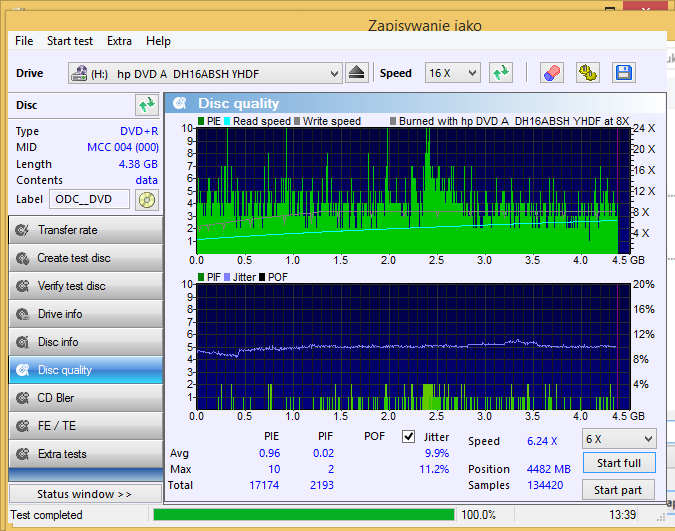Click the Length value 4.38 GB
675x531 pixels.
coord(138,164)
